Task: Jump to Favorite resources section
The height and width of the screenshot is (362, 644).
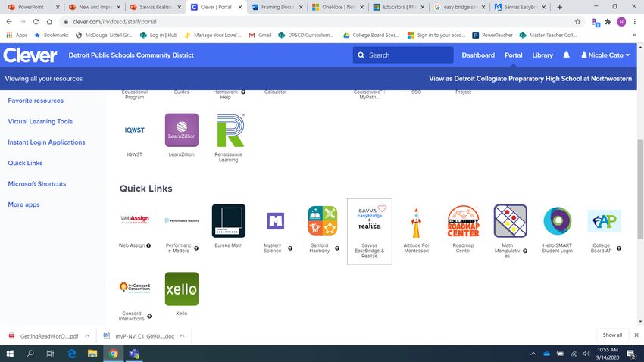Action: click(36, 101)
